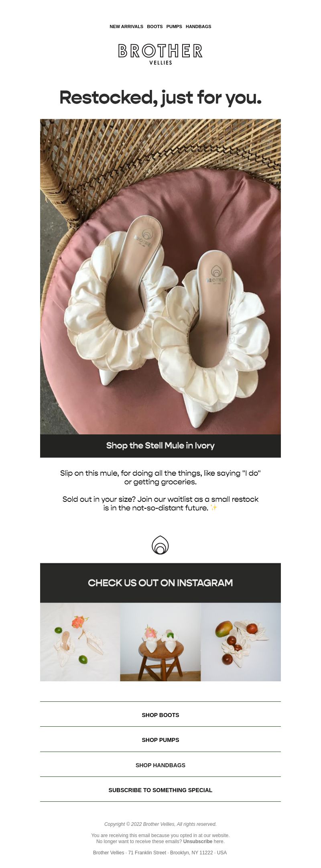This screenshot has width=321, height=868.
Task: Go to Pumps in top navigation
Action: [174, 26]
